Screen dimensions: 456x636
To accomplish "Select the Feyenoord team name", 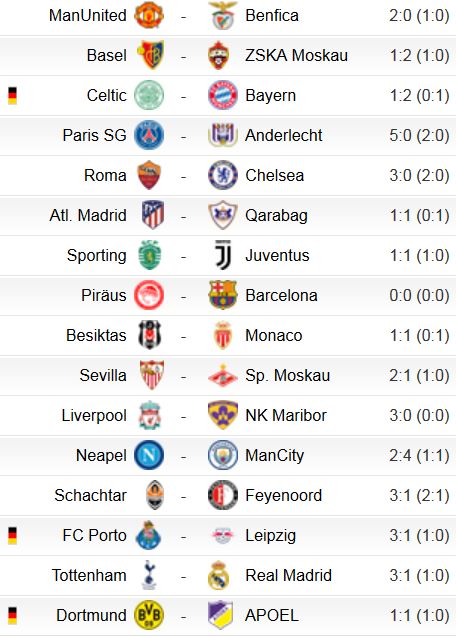I will click(284, 495).
